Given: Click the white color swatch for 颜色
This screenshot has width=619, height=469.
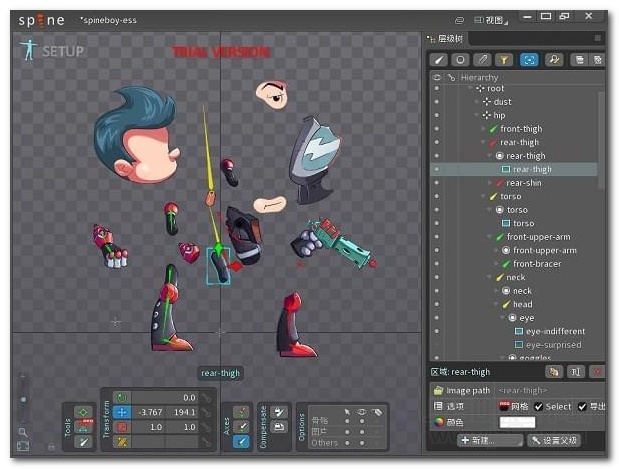Looking at the screenshot, I should click(517, 422).
